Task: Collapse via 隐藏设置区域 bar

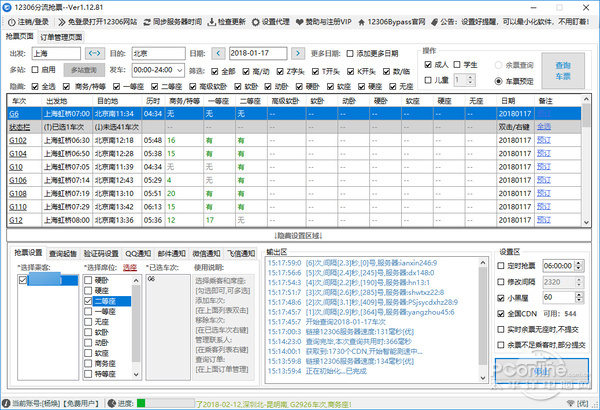Action: (299, 235)
